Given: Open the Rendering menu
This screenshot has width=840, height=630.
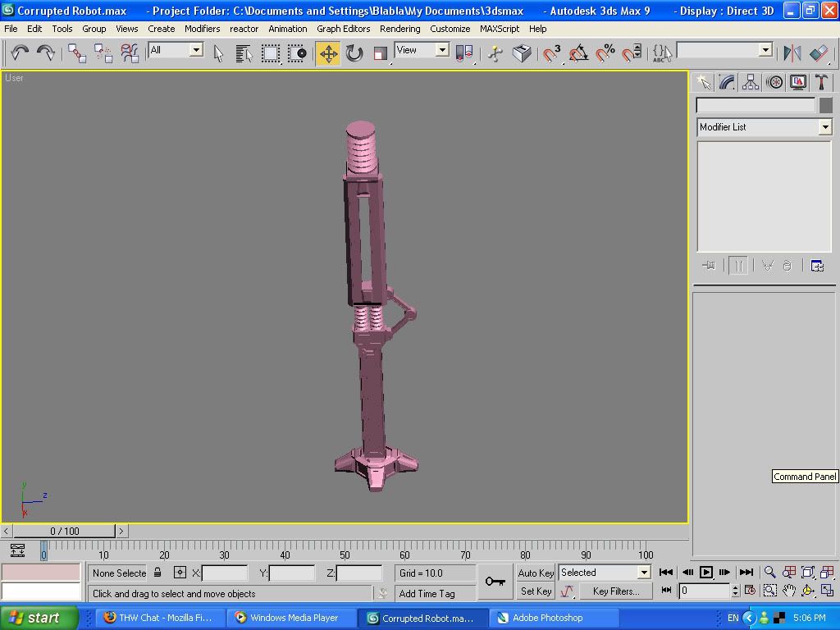Looking at the screenshot, I should tap(400, 29).
